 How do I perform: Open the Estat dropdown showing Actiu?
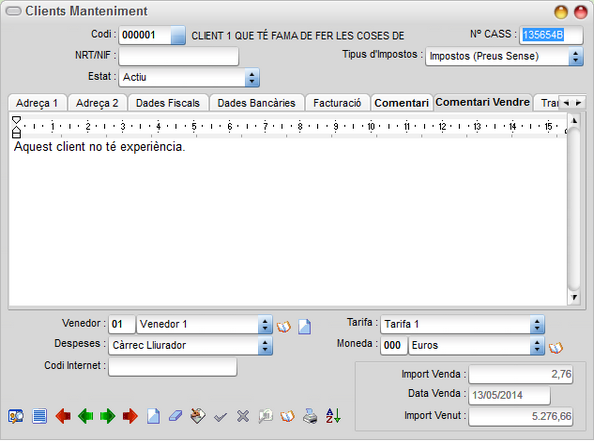point(189,77)
